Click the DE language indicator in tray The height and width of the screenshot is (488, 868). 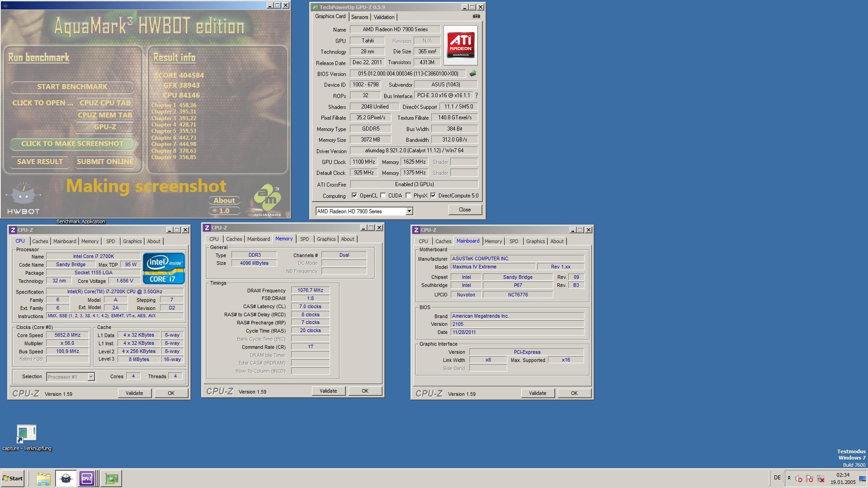tap(777, 478)
